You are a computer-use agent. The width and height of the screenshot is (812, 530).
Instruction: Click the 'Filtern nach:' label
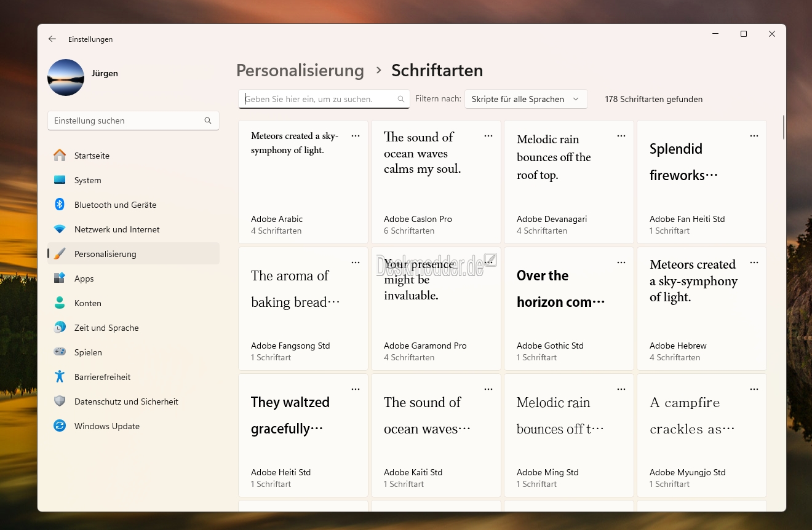pyautogui.click(x=438, y=98)
